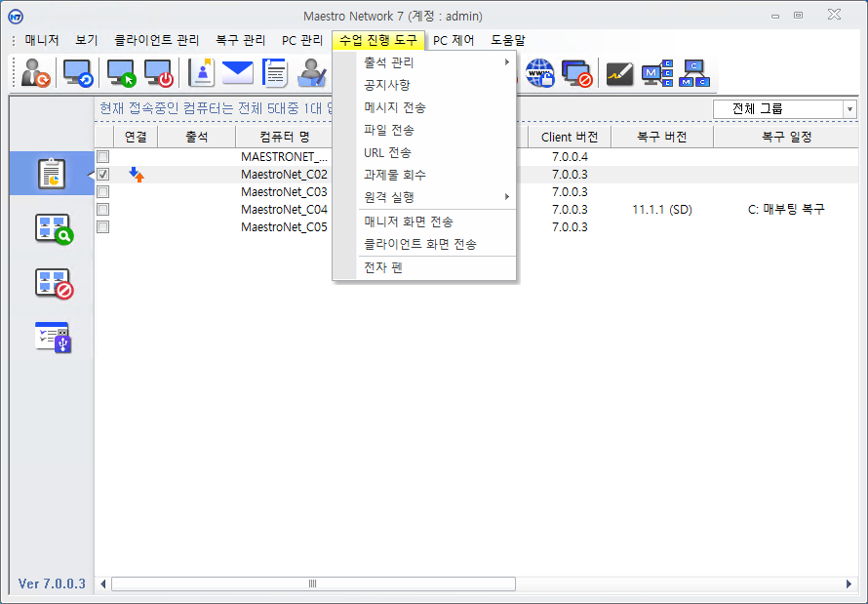Click the globe WWW lock toolbar icon
The image size is (868, 604).
point(539,73)
